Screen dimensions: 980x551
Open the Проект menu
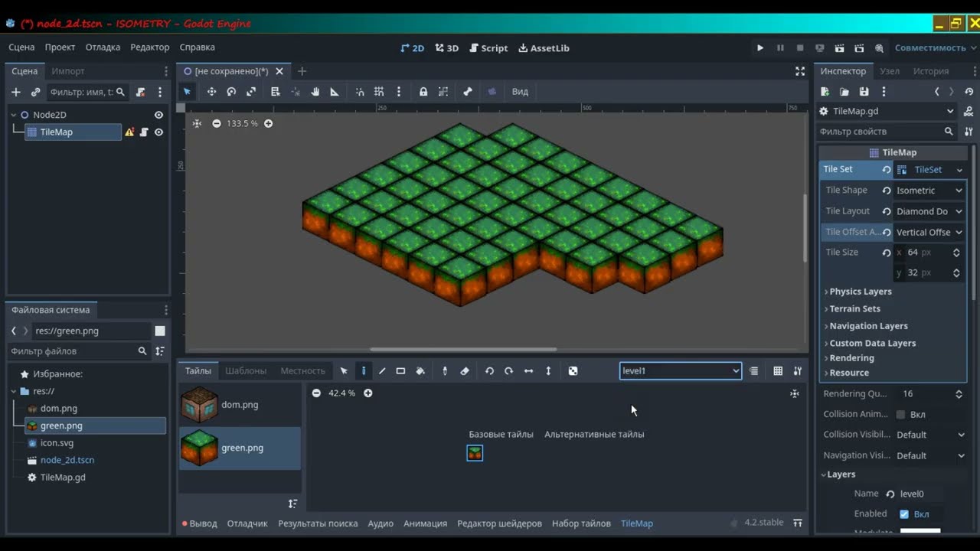[60, 47]
